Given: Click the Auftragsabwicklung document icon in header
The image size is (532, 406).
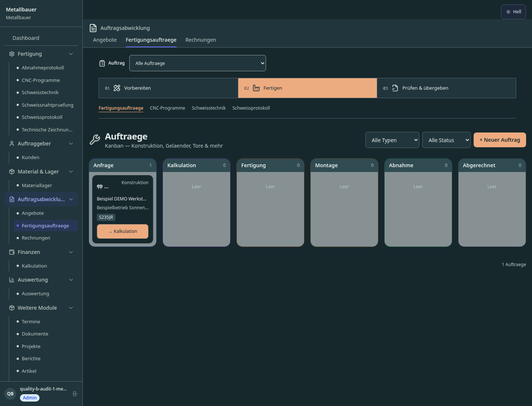Looking at the screenshot, I should pos(93,28).
